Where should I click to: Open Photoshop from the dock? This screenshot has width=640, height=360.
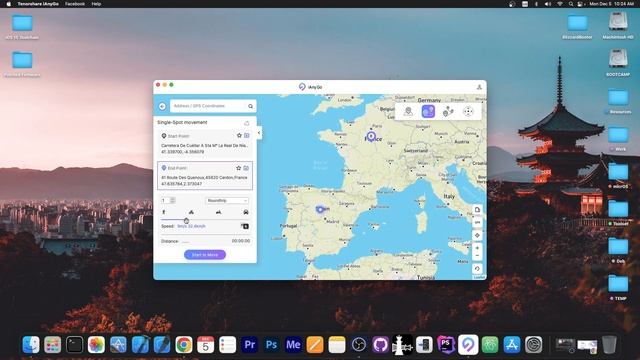[x=271, y=345]
